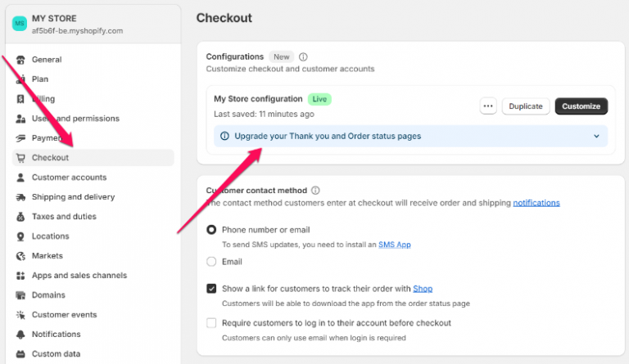Viewport: 629px width, 364px height.
Task: Click the Taxes and duties icon
Action: [x=20, y=217]
